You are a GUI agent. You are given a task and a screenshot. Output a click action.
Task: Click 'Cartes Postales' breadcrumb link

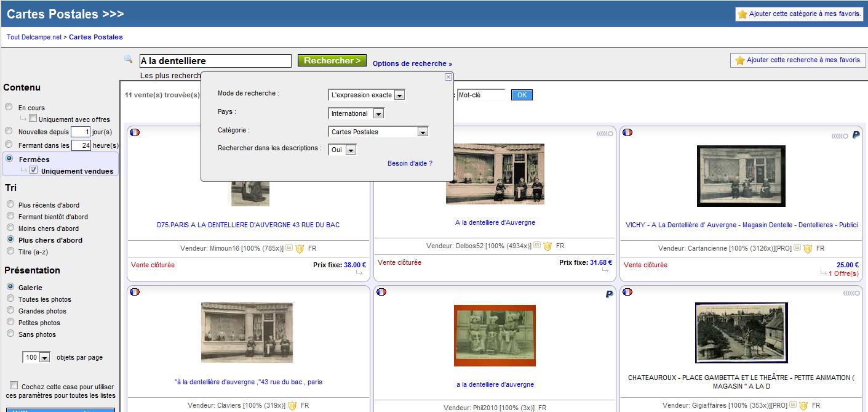[96, 37]
